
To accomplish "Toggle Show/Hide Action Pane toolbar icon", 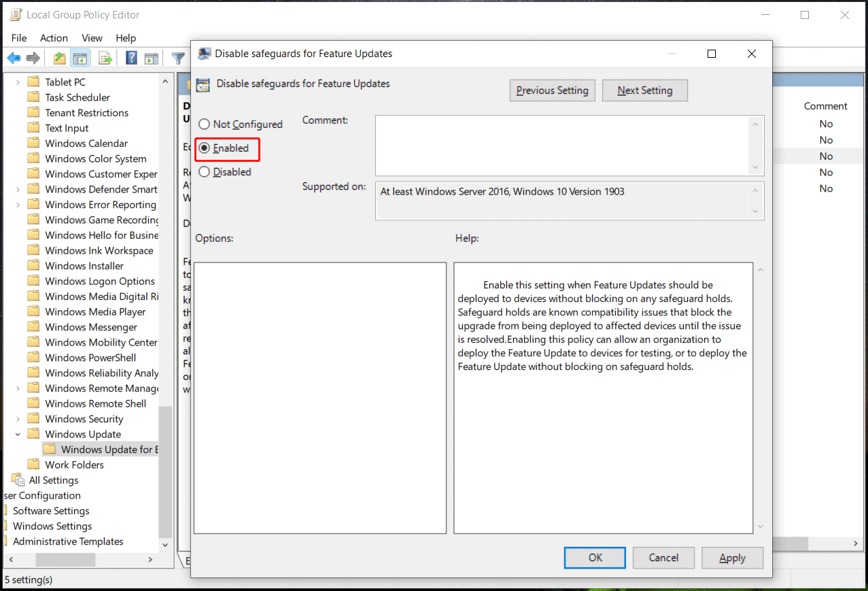I will (x=151, y=58).
